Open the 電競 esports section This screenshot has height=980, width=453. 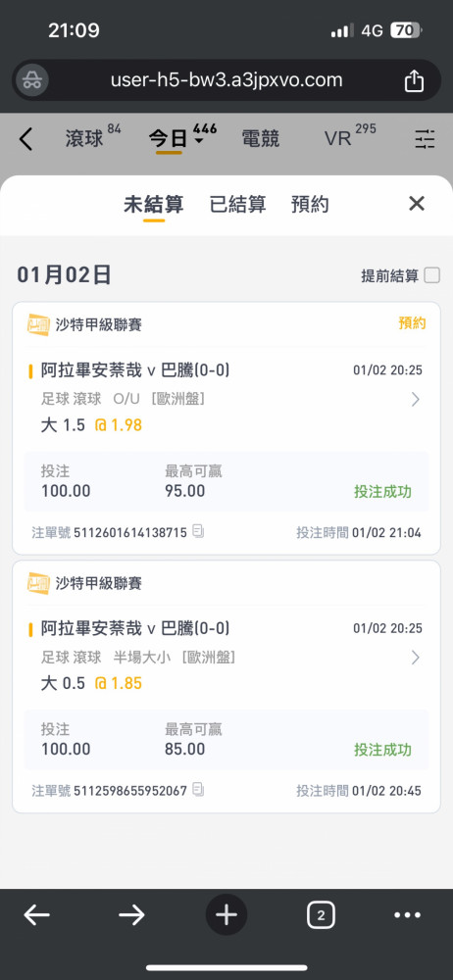(260, 139)
